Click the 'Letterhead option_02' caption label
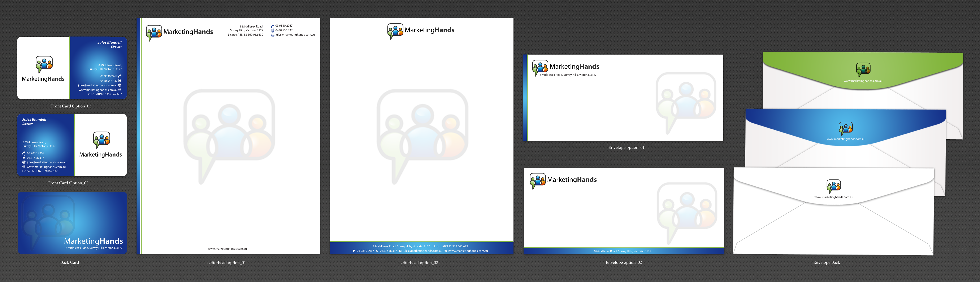 pyautogui.click(x=418, y=262)
